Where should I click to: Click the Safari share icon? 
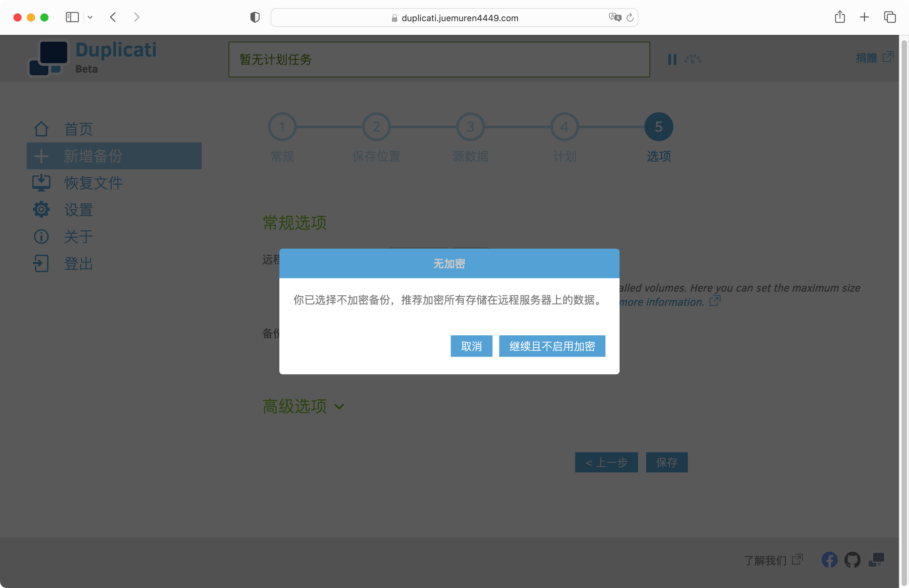pos(840,17)
